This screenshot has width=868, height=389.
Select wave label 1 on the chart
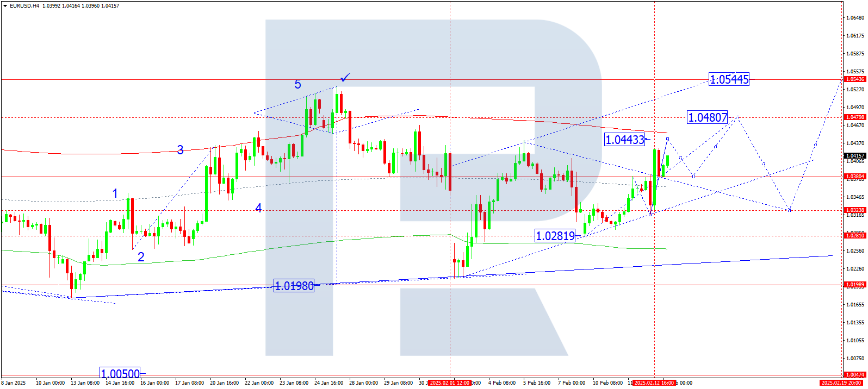(115, 193)
